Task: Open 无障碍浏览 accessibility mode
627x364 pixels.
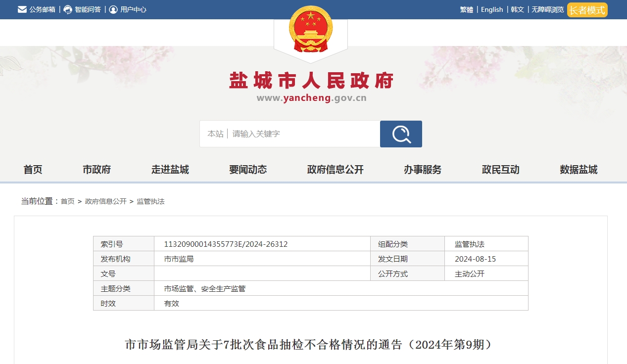Action: click(548, 9)
